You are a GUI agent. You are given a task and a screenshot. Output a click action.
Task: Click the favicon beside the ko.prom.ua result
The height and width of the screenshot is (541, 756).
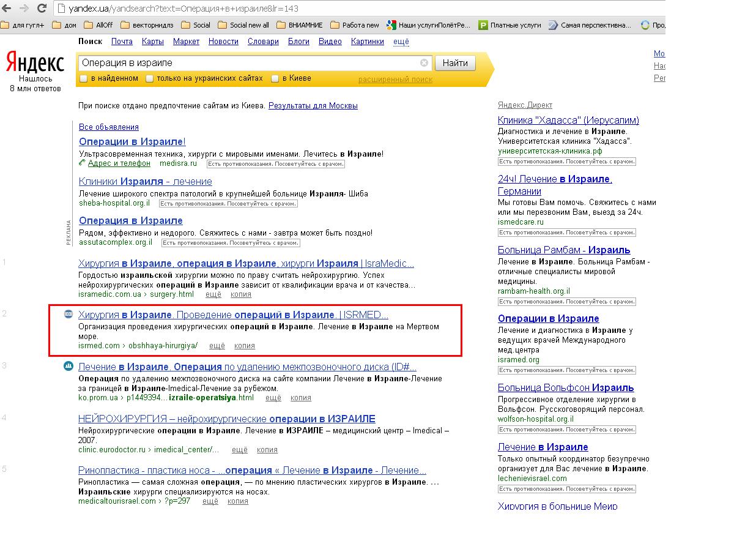click(69, 367)
